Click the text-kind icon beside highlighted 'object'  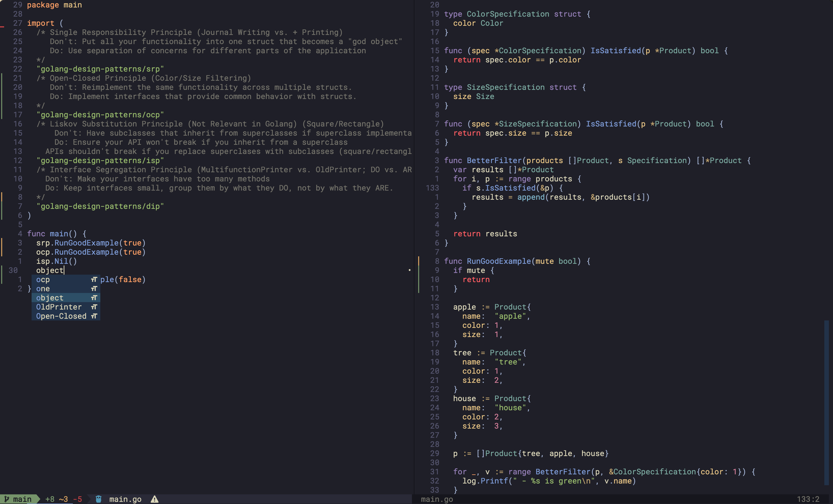(x=94, y=298)
